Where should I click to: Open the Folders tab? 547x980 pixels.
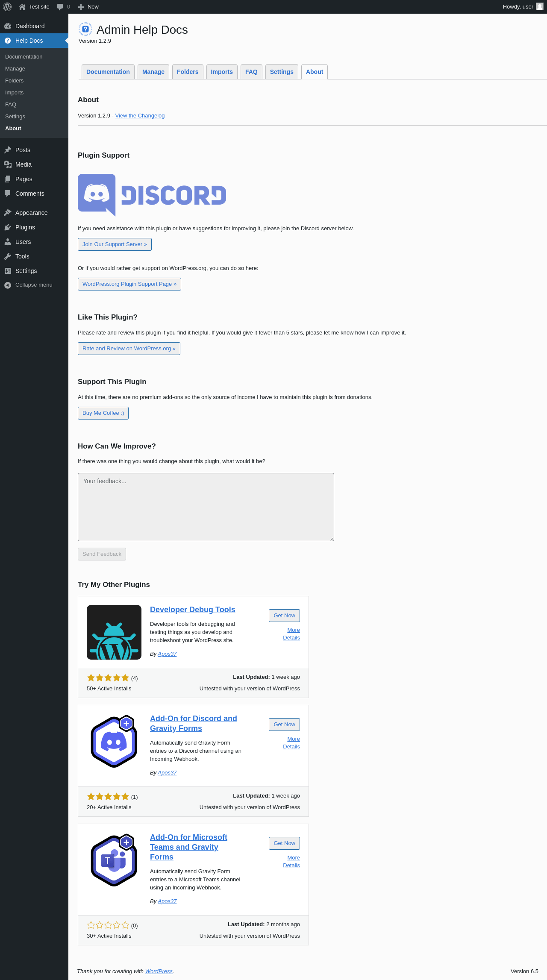[188, 72]
